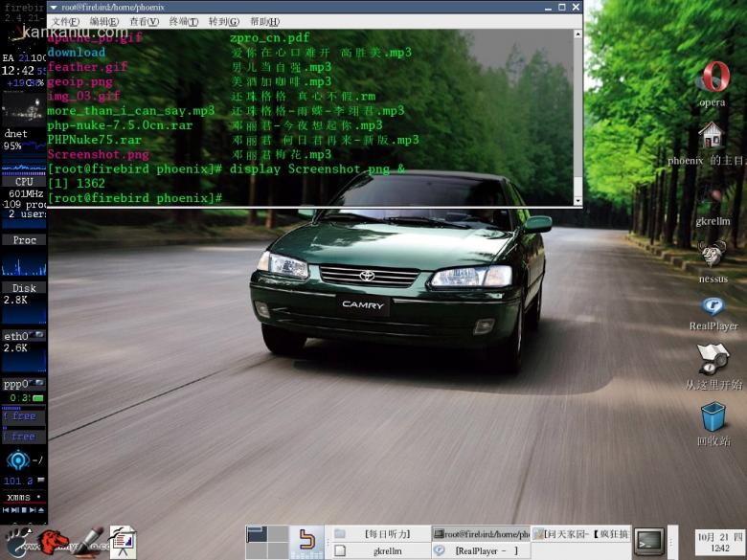Open the 编辑(E) menu in terminal

104,22
